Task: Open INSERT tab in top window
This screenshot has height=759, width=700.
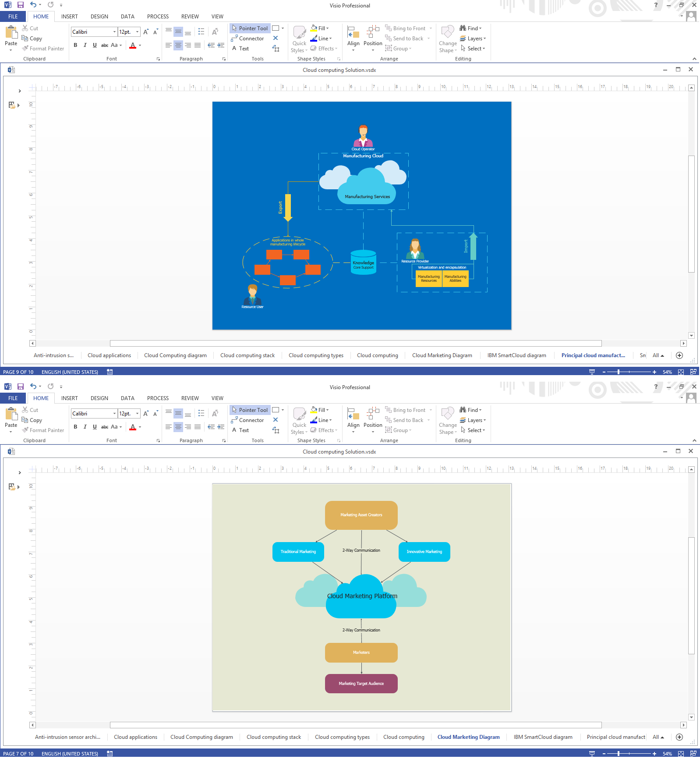Action: (x=70, y=17)
